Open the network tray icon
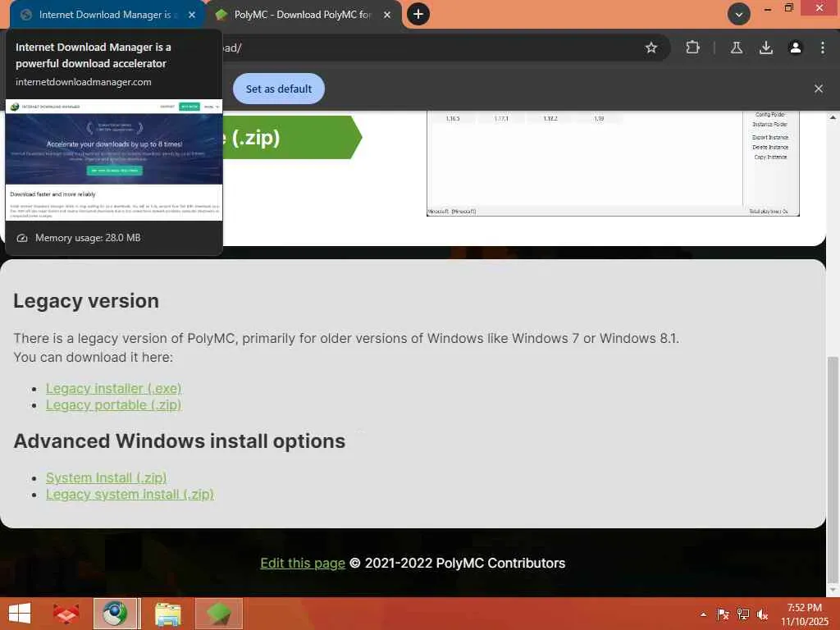The image size is (840, 630). click(x=742, y=614)
